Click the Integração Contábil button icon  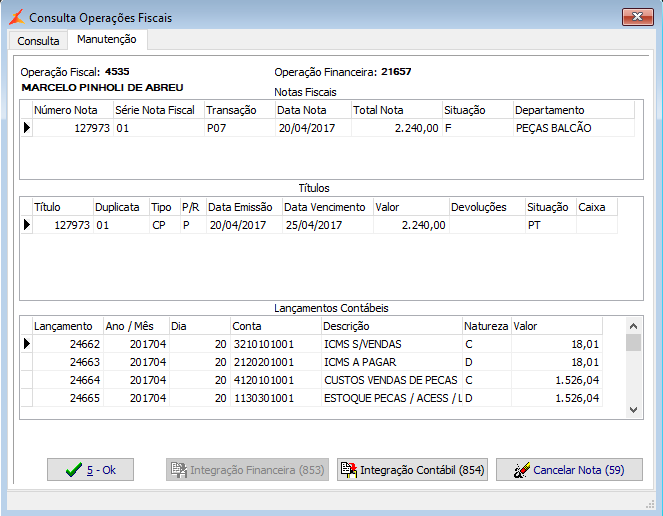pyautogui.click(x=348, y=471)
